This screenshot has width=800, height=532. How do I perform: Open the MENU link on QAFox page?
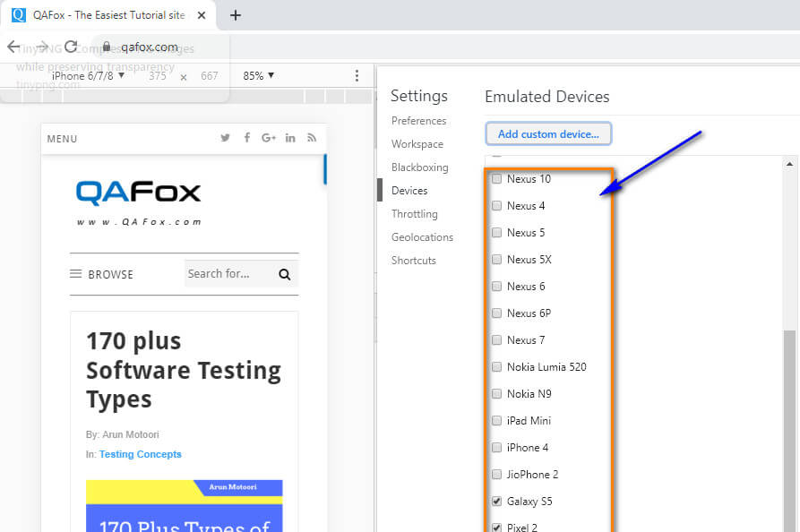coord(62,139)
